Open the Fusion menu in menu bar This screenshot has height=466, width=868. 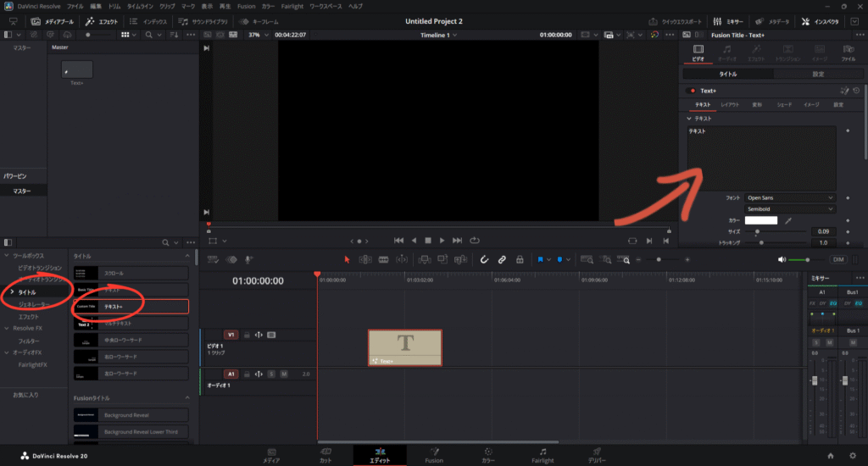(x=246, y=6)
